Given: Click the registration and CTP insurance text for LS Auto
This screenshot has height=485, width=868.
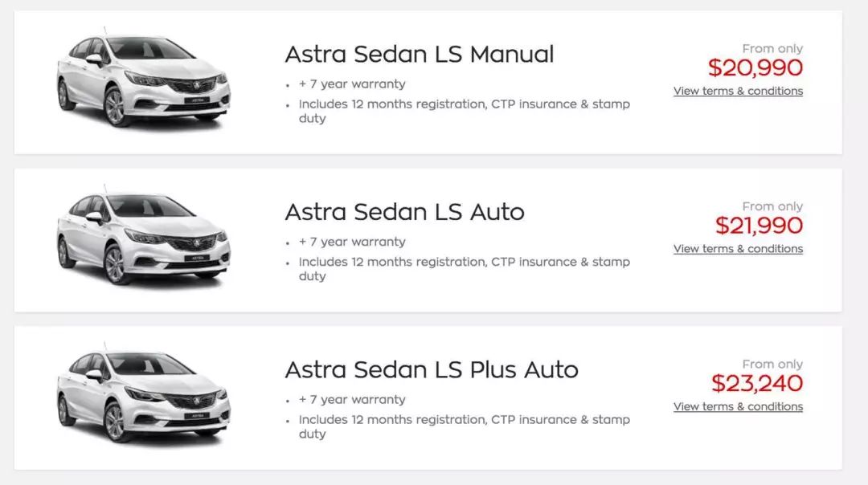Looking at the screenshot, I should tap(464, 262).
